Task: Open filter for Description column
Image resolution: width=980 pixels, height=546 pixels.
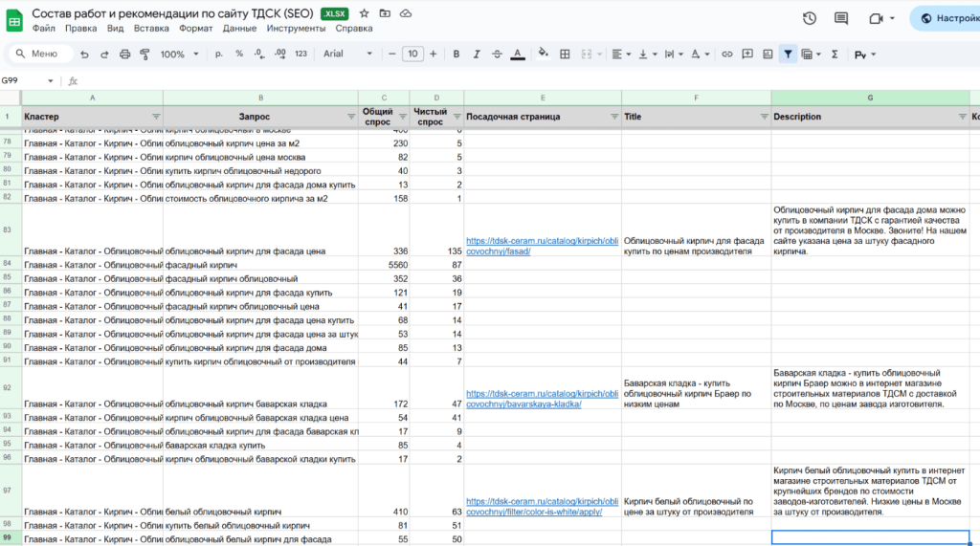Action: (x=962, y=117)
